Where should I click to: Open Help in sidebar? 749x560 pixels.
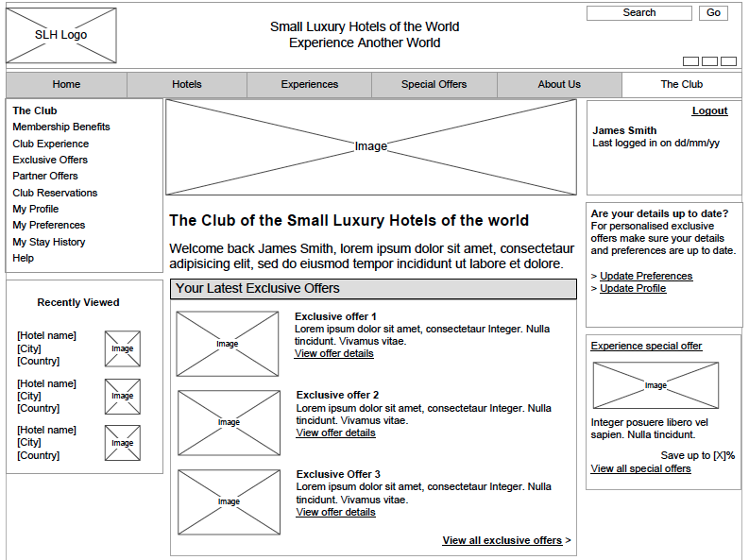tap(23, 258)
